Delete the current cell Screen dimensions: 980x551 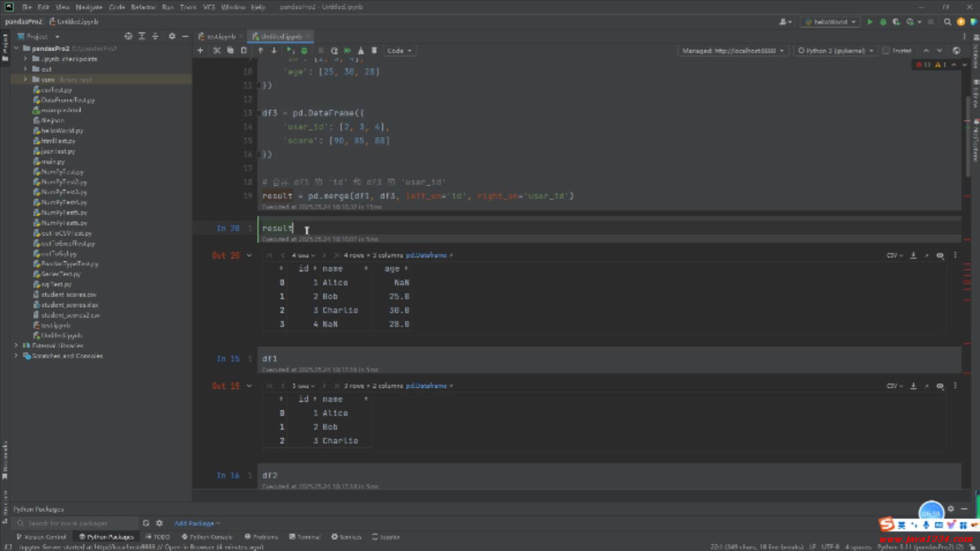tap(374, 51)
